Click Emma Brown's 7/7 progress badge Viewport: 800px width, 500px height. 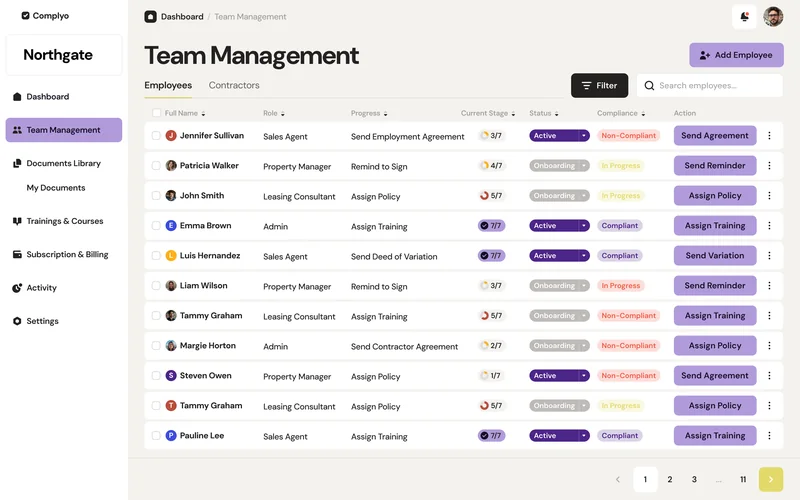click(491, 226)
